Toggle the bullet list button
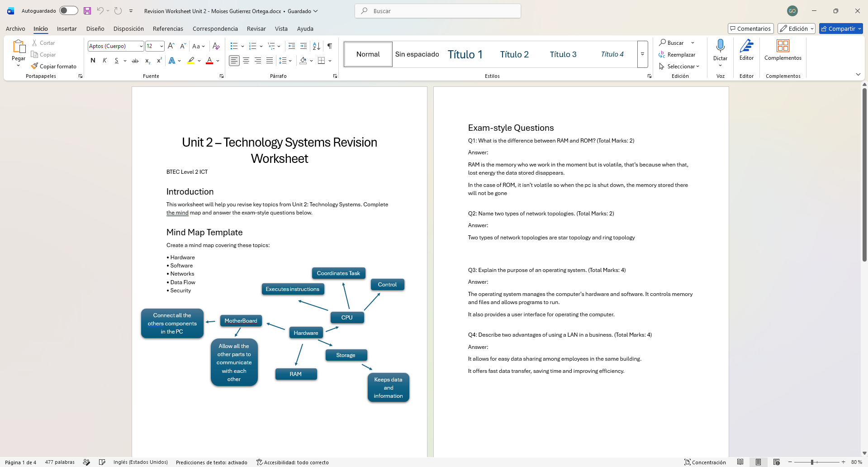This screenshot has height=467, width=868. tap(234, 46)
